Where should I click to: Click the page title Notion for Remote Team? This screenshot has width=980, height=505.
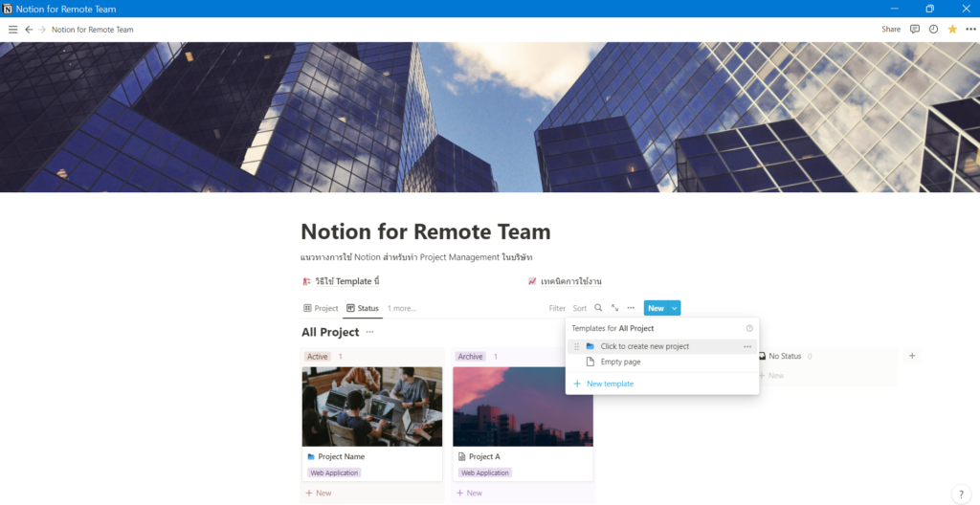[426, 231]
